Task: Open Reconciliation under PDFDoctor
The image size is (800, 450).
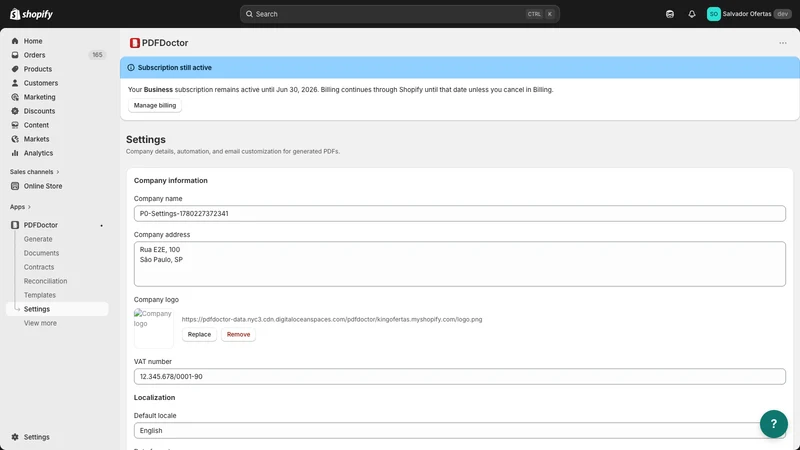Action: pyautogui.click(x=45, y=281)
